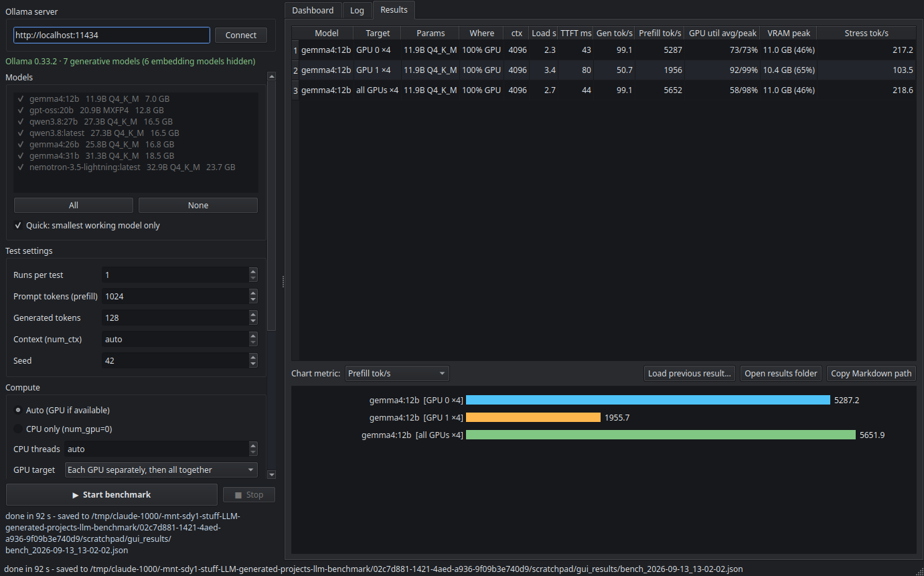Decrease the Runs per test value

(x=253, y=279)
